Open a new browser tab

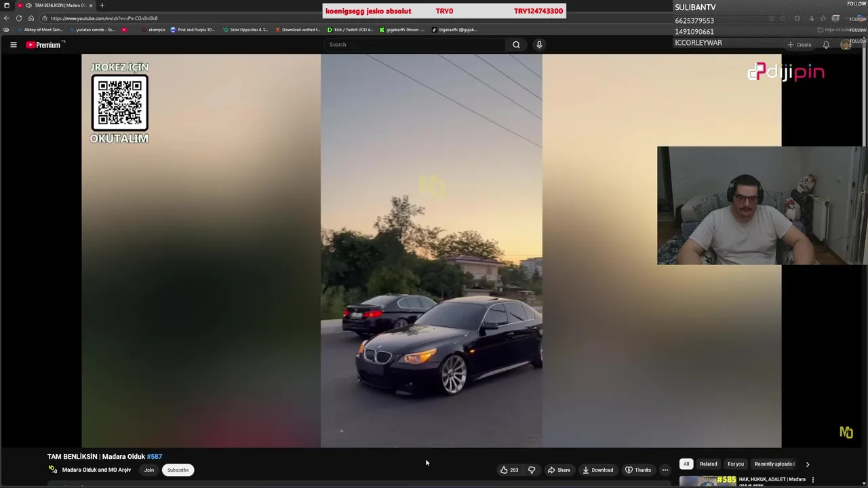[x=102, y=5]
